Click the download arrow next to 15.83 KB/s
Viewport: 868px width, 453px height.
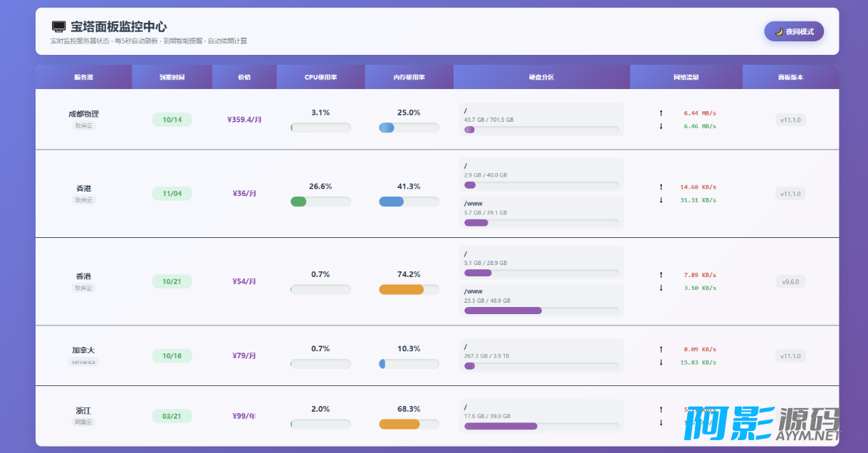point(661,362)
